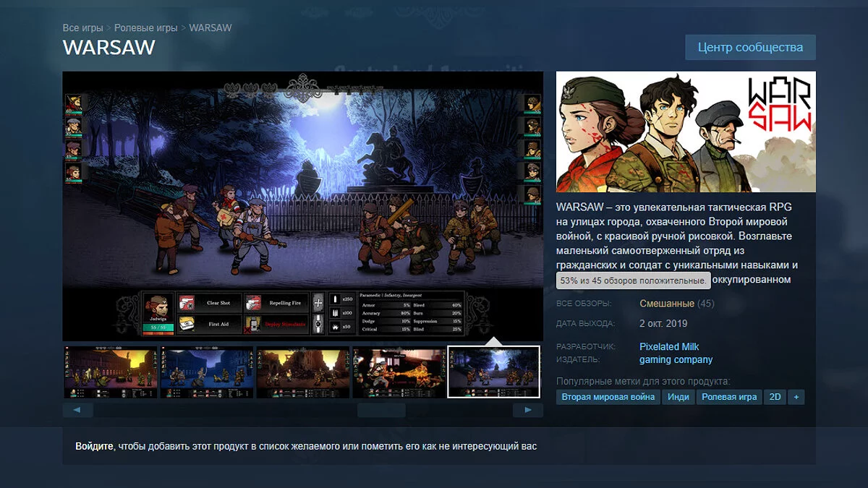The image size is (868, 488).
Task: Click the left arrow of thumbnail strip
Action: tap(77, 410)
